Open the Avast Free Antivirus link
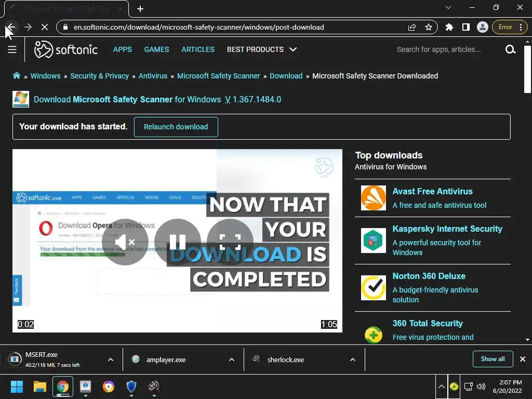 click(x=433, y=191)
